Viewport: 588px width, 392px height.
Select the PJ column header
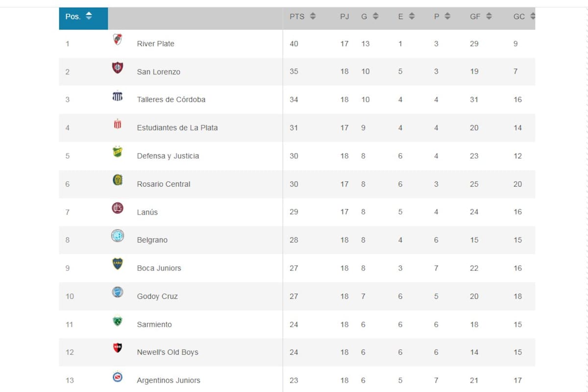[344, 16]
